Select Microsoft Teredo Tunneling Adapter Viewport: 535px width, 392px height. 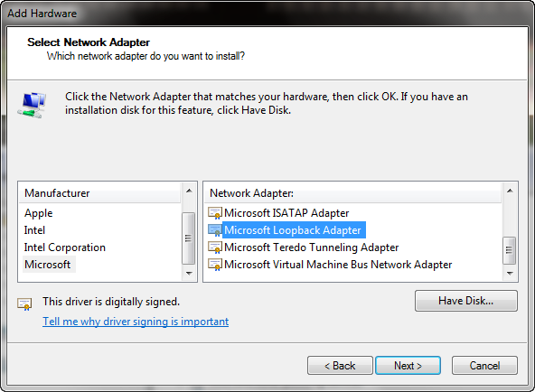click(311, 247)
